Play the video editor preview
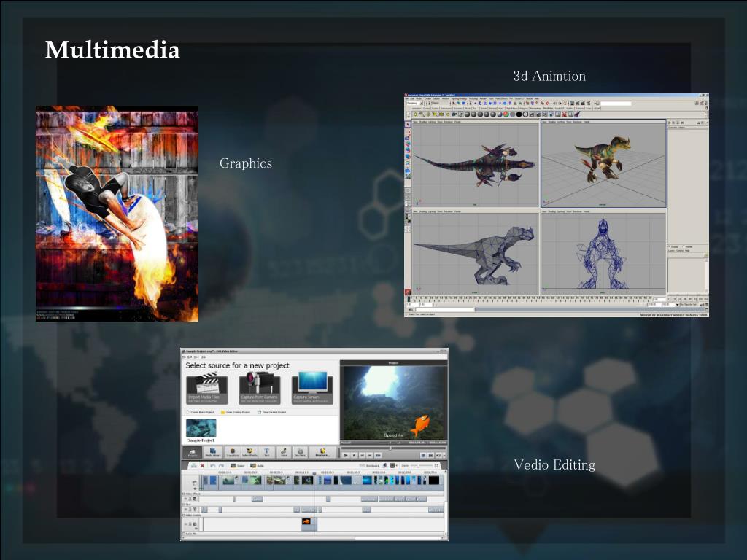747x560 pixels. 346,455
